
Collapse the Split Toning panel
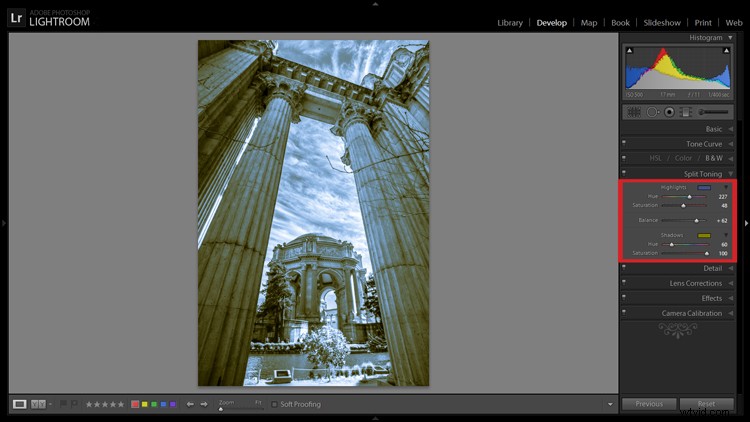click(x=730, y=174)
